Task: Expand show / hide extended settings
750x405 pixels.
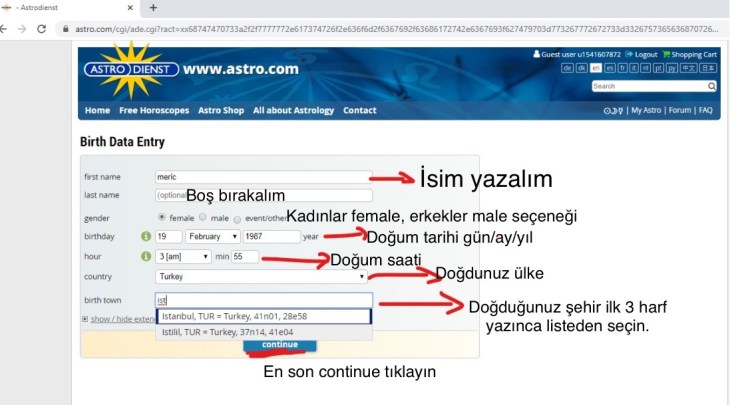Action: click(x=118, y=319)
